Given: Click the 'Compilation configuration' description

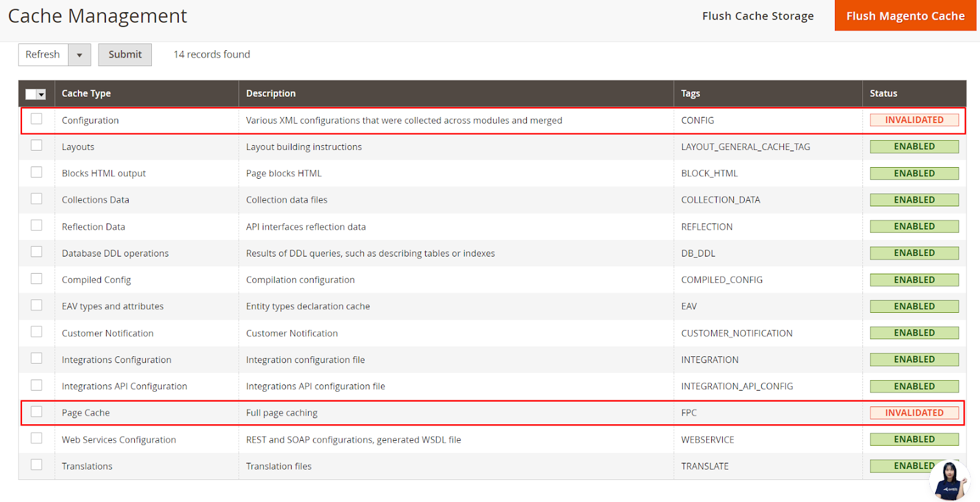Looking at the screenshot, I should point(300,280).
